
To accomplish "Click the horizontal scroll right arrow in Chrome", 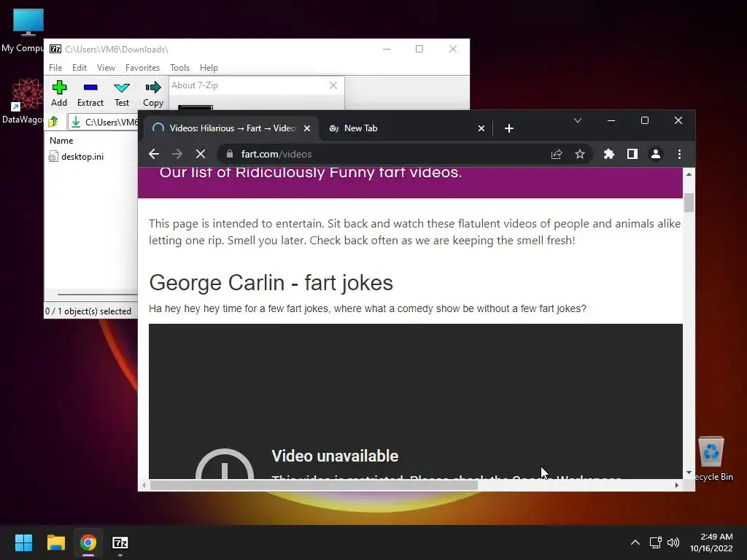I will (676, 485).
